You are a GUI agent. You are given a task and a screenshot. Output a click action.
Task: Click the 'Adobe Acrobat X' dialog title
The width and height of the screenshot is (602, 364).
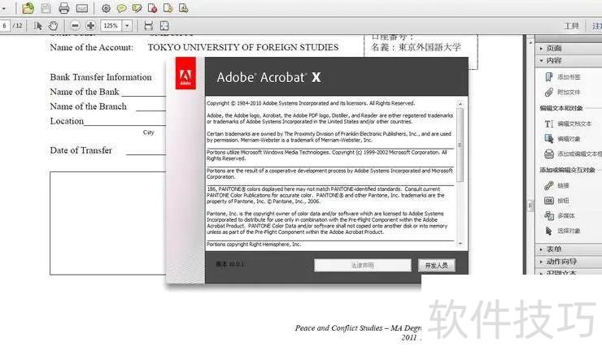click(x=268, y=77)
